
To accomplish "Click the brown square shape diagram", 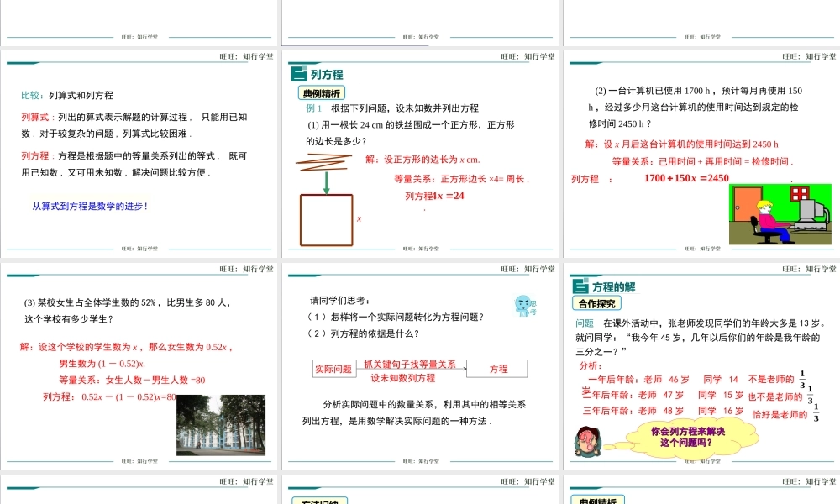I will [326, 220].
